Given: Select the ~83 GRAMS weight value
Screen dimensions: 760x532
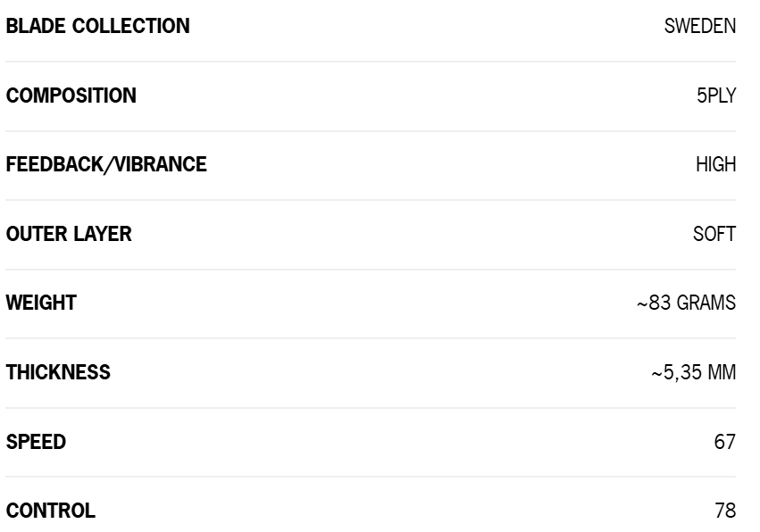Looking at the screenshot, I should coord(687,303).
